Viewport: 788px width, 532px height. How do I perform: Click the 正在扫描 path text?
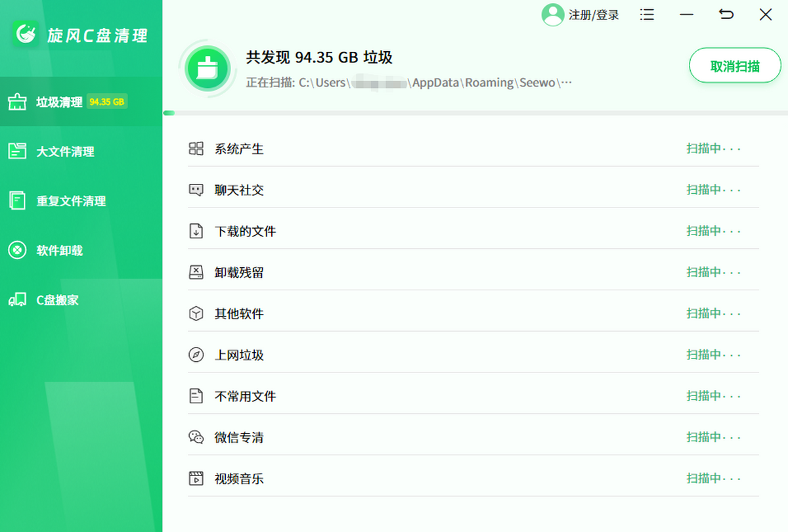(x=409, y=83)
